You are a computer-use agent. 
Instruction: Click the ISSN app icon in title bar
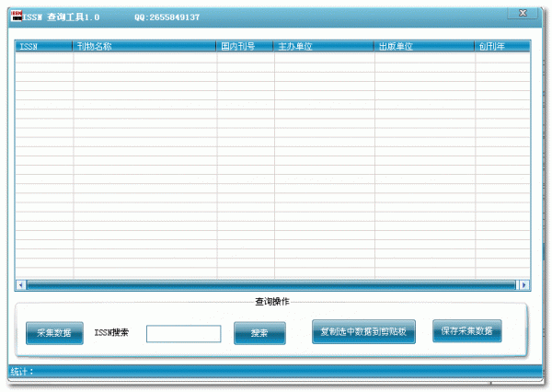click(17, 16)
